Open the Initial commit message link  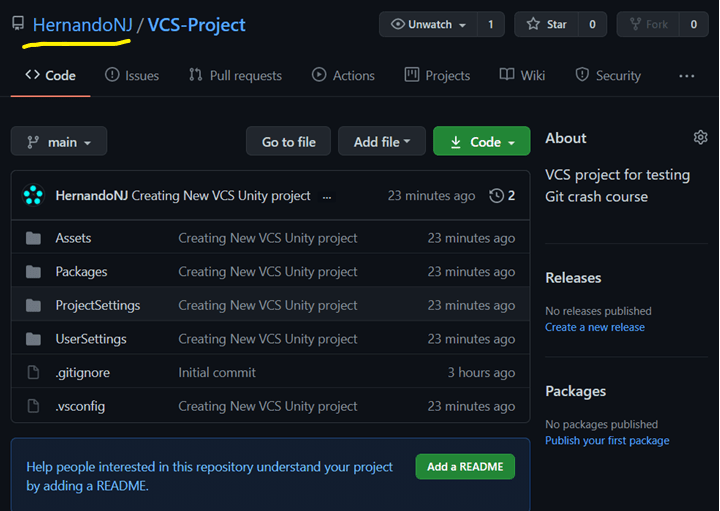217,372
